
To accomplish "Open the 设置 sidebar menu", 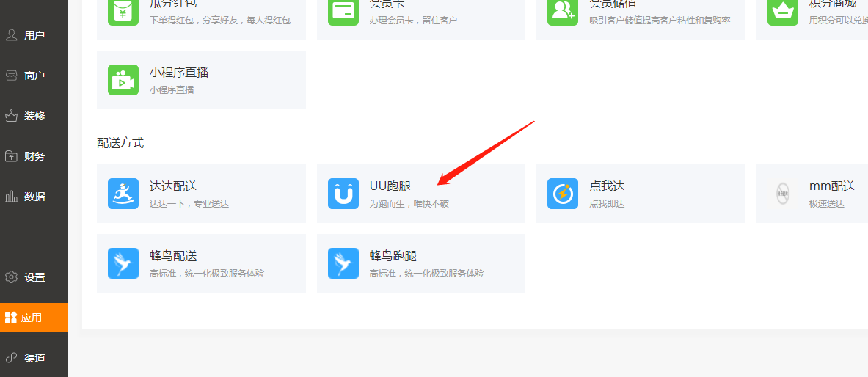I will [33, 277].
